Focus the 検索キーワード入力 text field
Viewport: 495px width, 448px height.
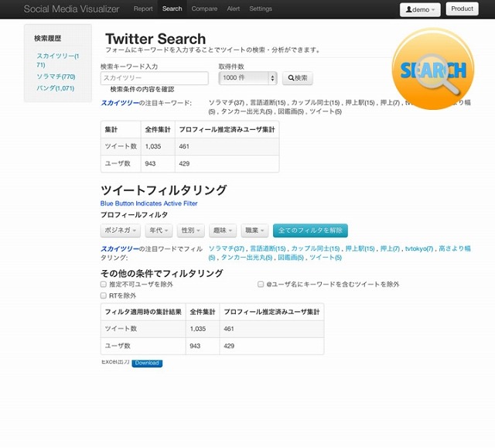click(155, 78)
